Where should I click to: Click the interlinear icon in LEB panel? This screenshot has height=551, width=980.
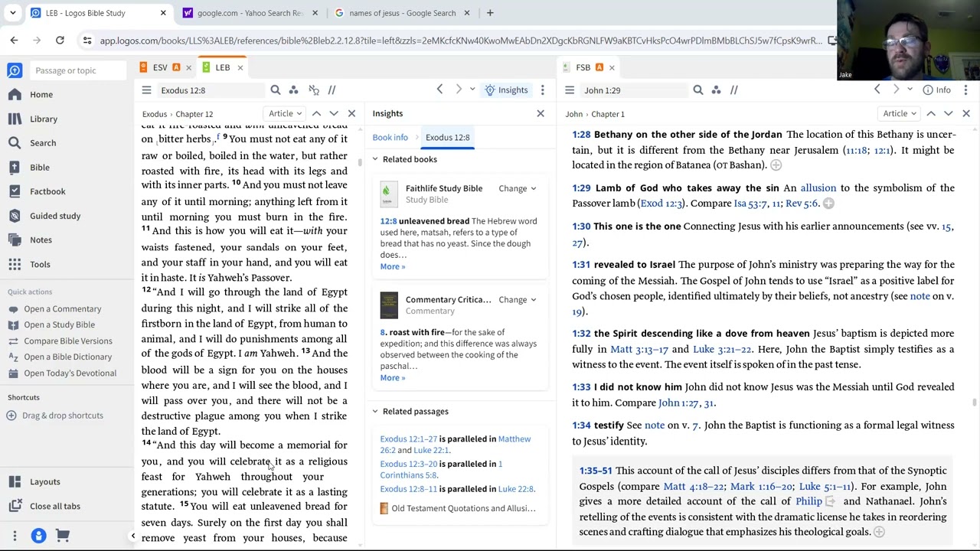coord(313,90)
